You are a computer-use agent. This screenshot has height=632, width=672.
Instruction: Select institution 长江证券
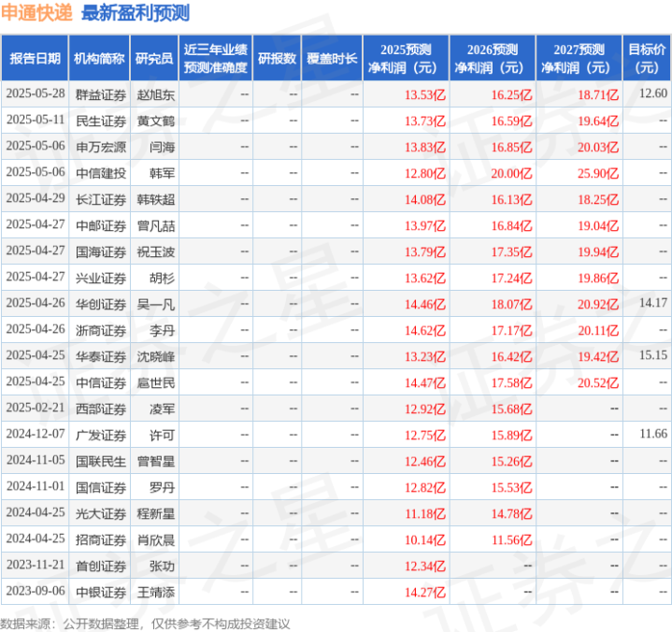[101, 199]
